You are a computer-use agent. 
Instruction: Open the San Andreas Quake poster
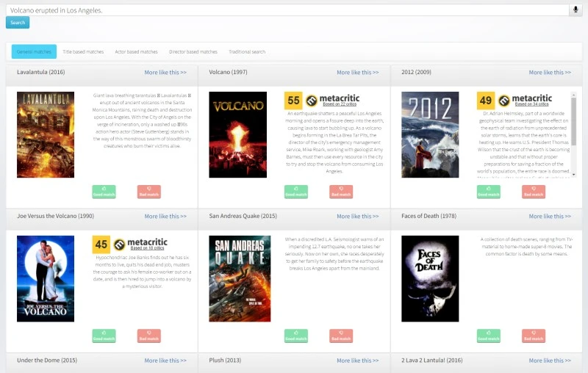239,278
